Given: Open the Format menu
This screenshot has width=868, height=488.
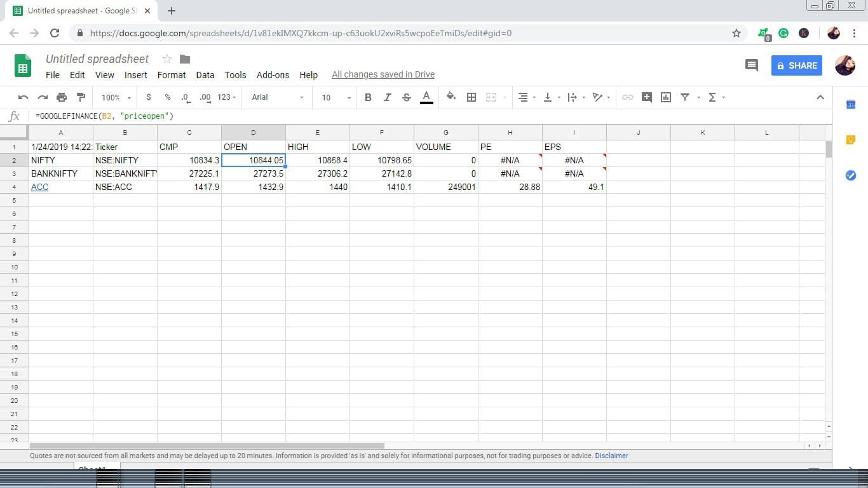Looking at the screenshot, I should 172,75.
